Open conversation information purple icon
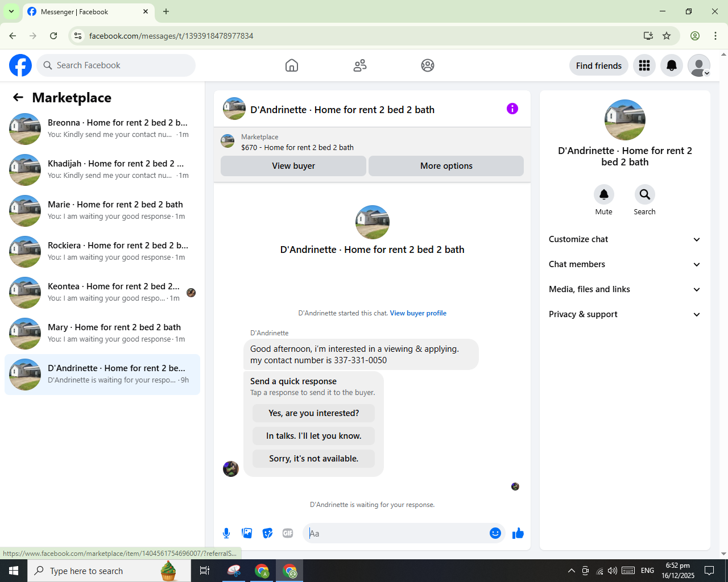 click(512, 109)
